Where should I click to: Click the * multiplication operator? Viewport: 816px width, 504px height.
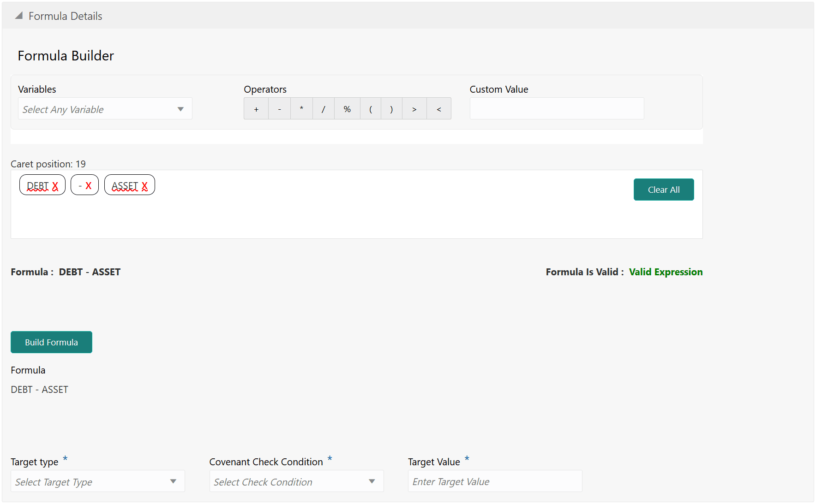click(x=301, y=108)
